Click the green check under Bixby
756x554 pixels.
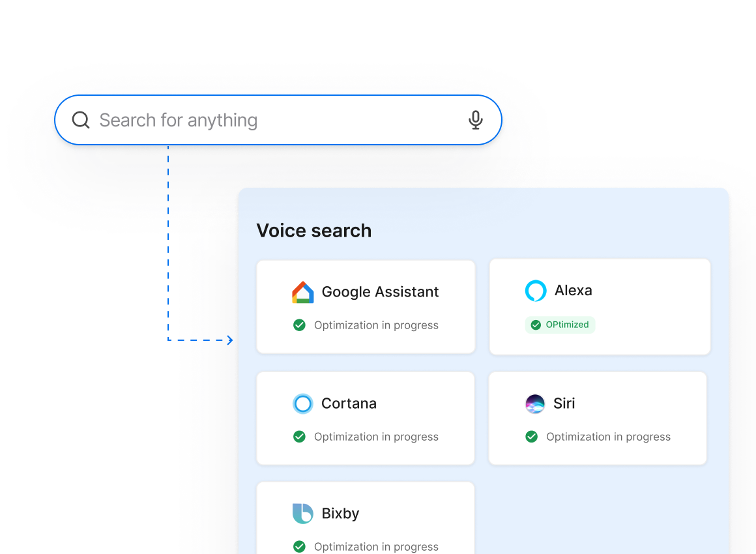tap(299, 546)
